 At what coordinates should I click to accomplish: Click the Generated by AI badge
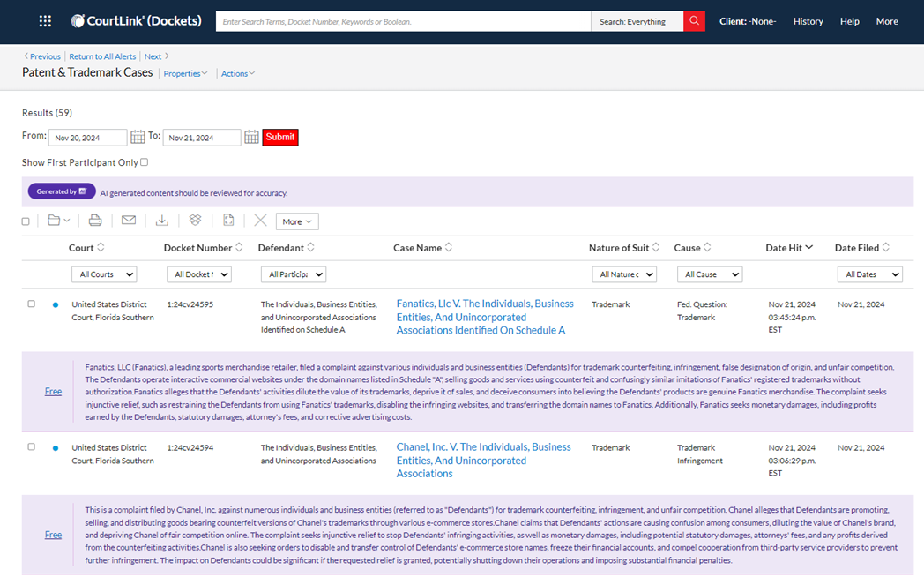pos(62,191)
